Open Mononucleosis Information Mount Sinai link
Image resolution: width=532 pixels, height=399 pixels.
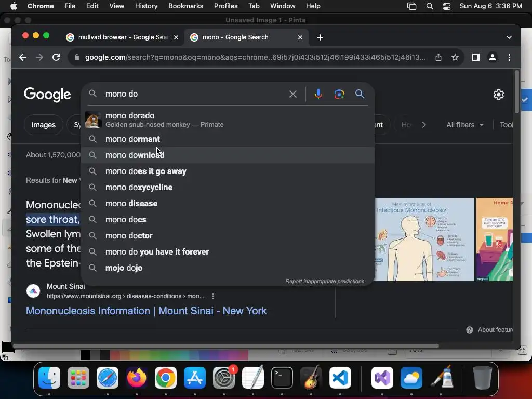(146, 311)
